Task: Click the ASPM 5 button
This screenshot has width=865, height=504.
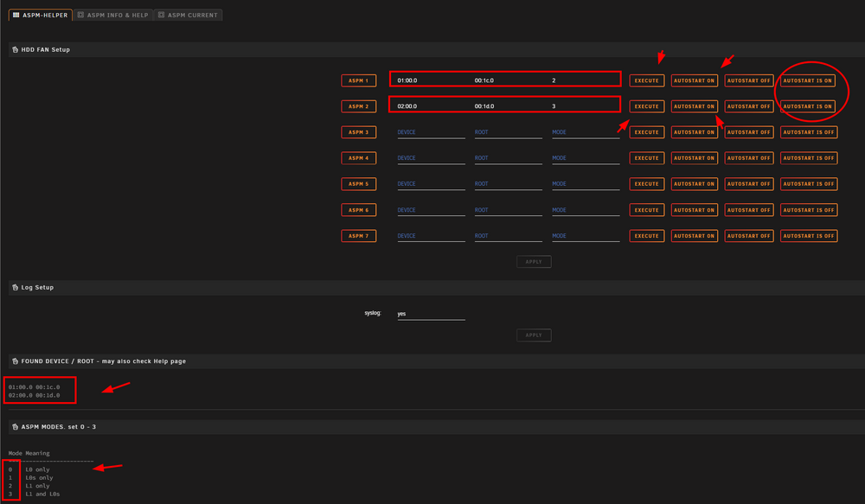Action: (359, 184)
